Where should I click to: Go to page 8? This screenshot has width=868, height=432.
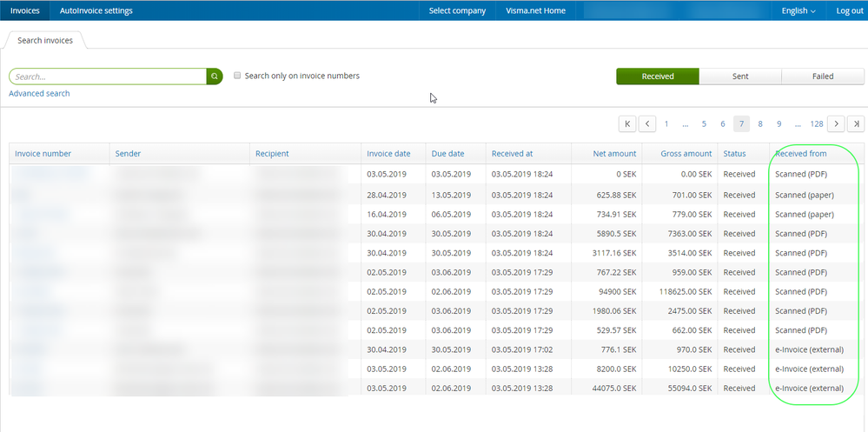(x=760, y=124)
